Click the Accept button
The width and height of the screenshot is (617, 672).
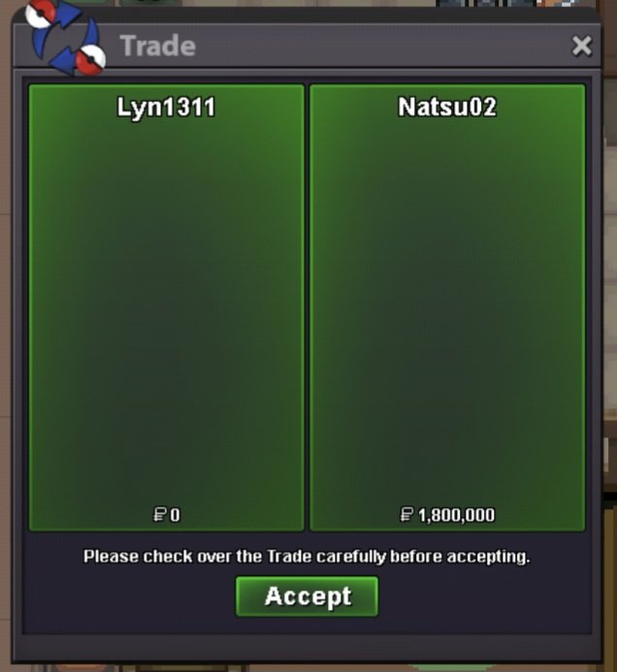click(x=307, y=596)
